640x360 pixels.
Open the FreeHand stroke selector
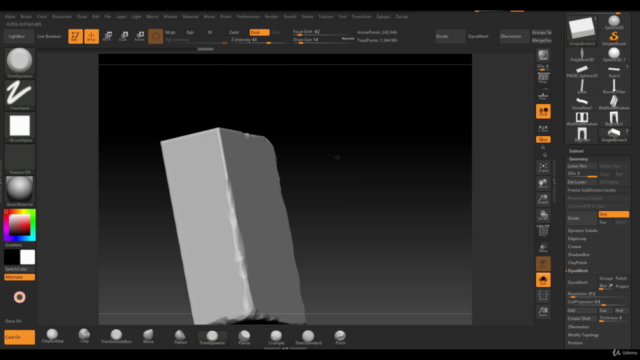coord(19,95)
